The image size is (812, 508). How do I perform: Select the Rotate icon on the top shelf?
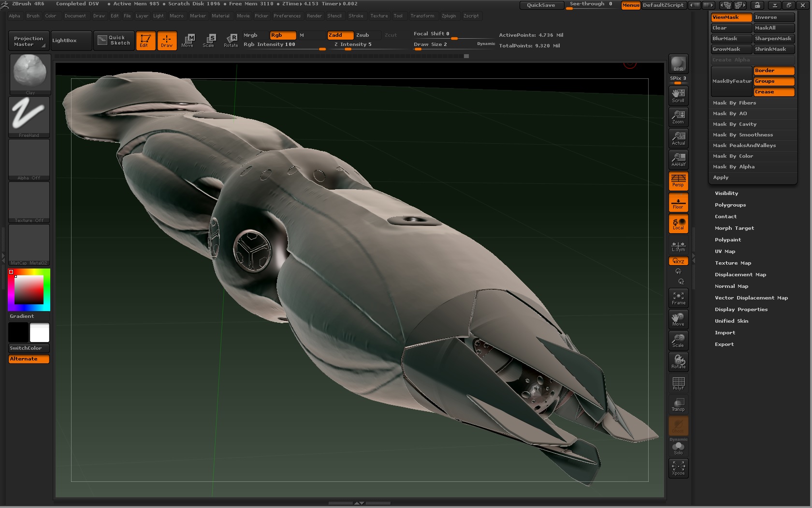click(231, 41)
